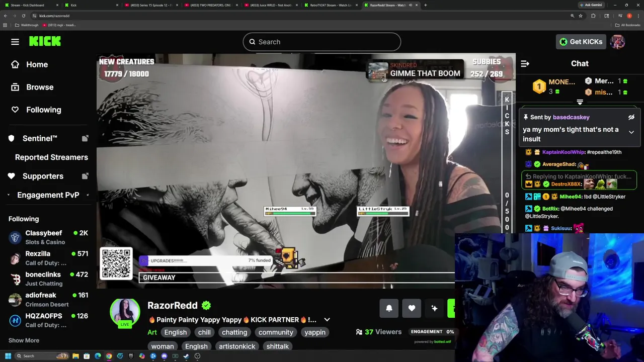Click the stream video player
Screen dimensions: 644x362
tap(306, 171)
